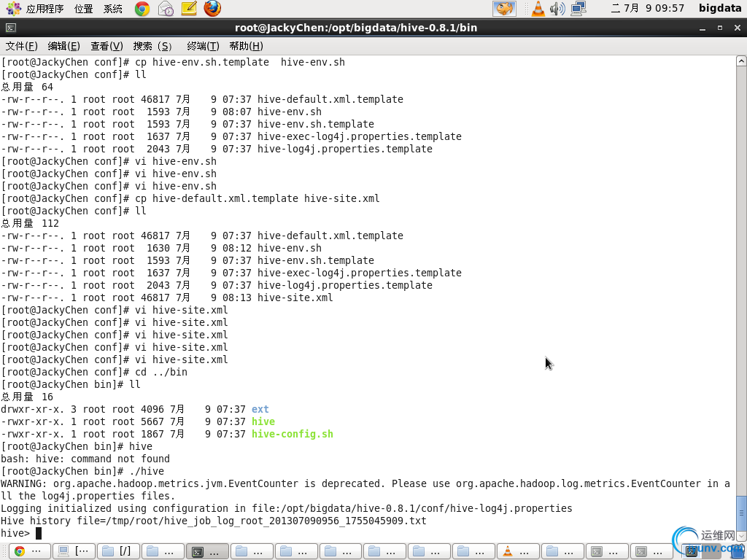Open the 帮助(H) menu
Image resolution: width=747 pixels, height=560 pixels.
click(x=246, y=46)
